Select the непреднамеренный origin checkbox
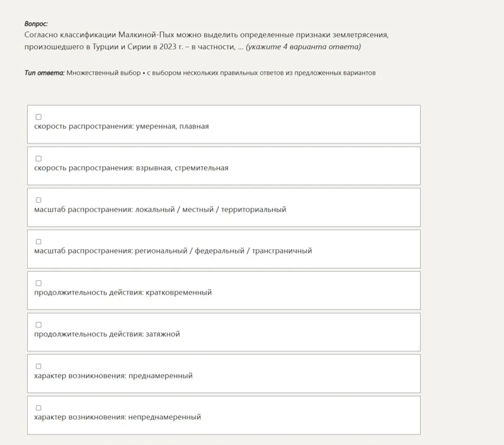This screenshot has height=445, width=504. click(x=38, y=408)
